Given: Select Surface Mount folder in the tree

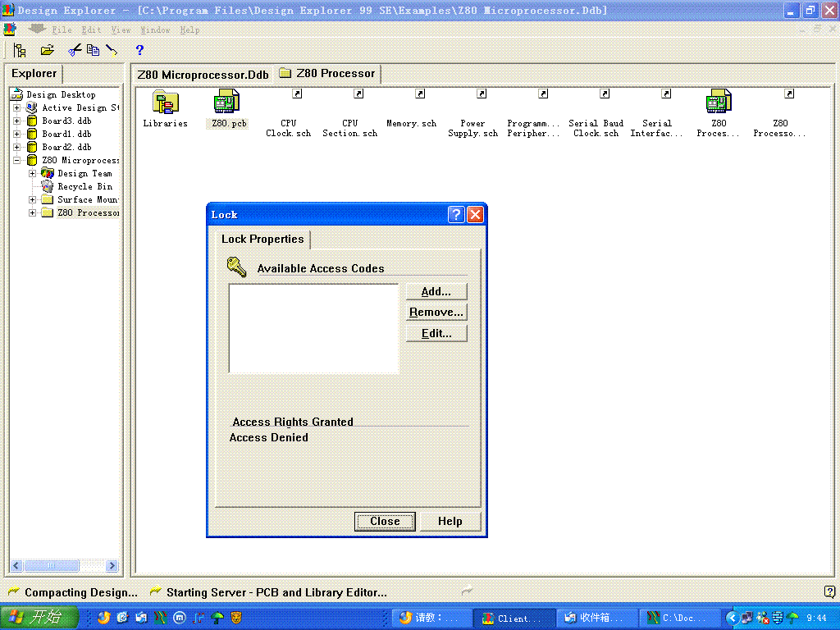Looking at the screenshot, I should (x=88, y=200).
